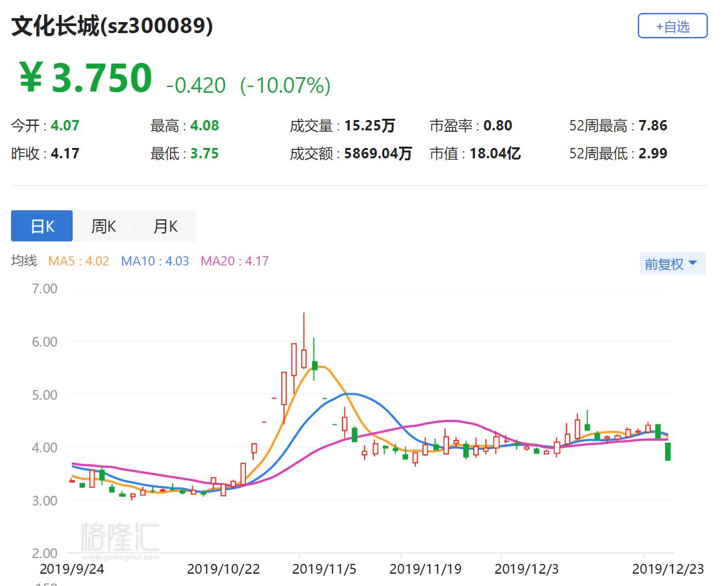This screenshot has width=728, height=586.
Task: Click the 2019/10/22 date axis label
Action: coord(223,569)
